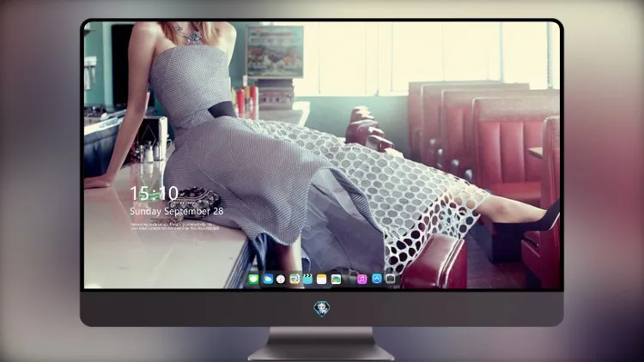Open the gray Camera dock icon
Viewport: 644px width, 362px height.
point(391,279)
